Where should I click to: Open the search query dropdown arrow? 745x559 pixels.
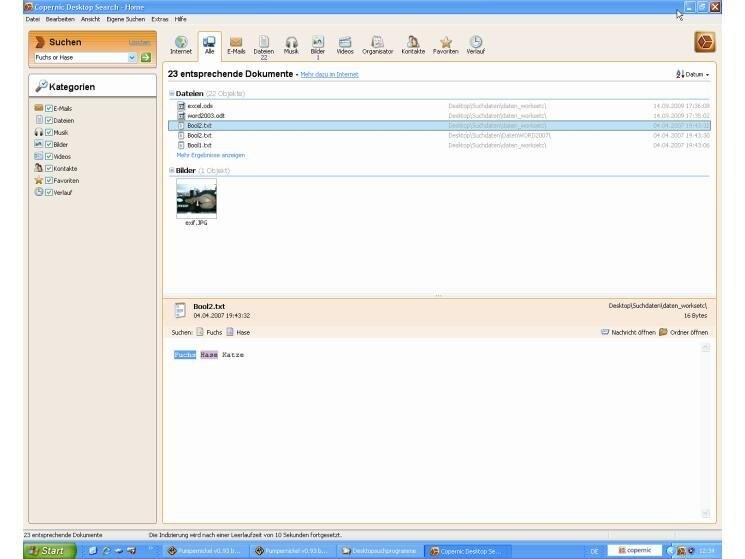click(x=132, y=57)
